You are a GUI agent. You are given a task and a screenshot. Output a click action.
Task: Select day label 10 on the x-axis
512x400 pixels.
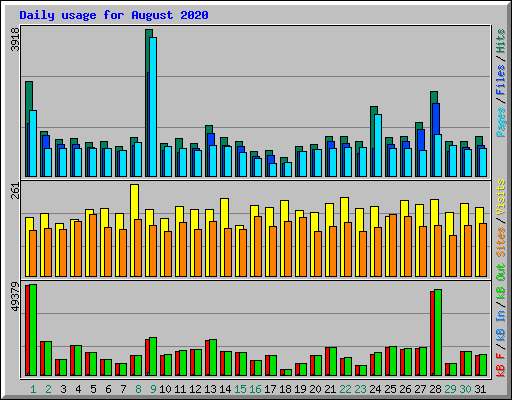[x=165, y=389]
